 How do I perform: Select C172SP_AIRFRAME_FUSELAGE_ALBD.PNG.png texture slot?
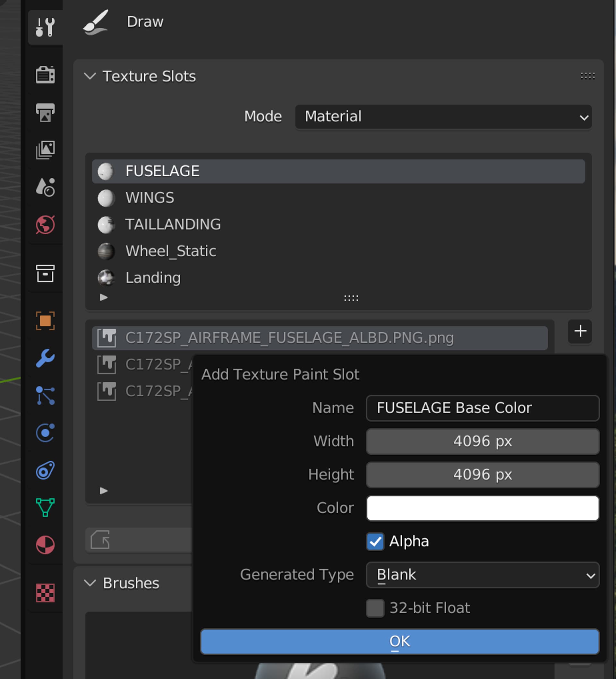tap(320, 338)
